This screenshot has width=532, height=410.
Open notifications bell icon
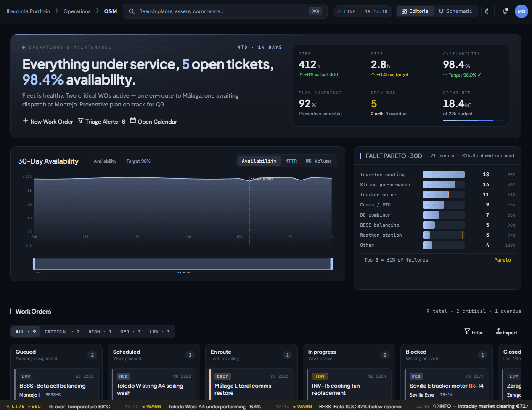[x=505, y=11]
